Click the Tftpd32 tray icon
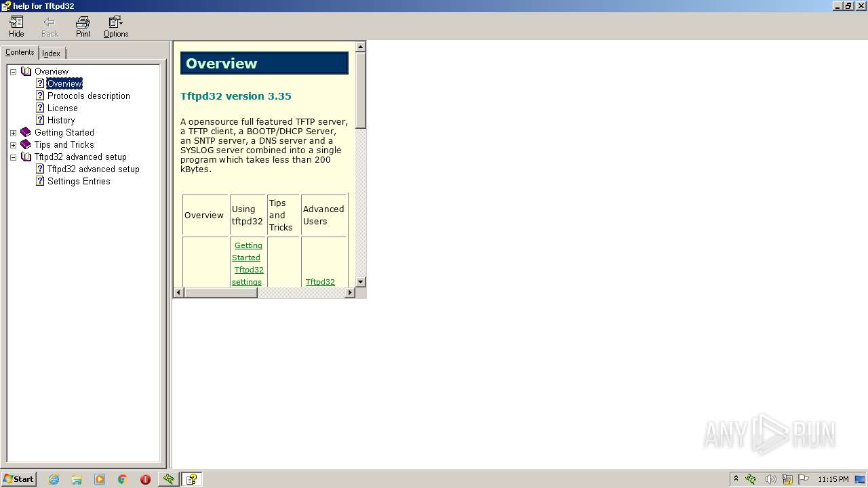This screenshot has height=488, width=868. (751, 479)
